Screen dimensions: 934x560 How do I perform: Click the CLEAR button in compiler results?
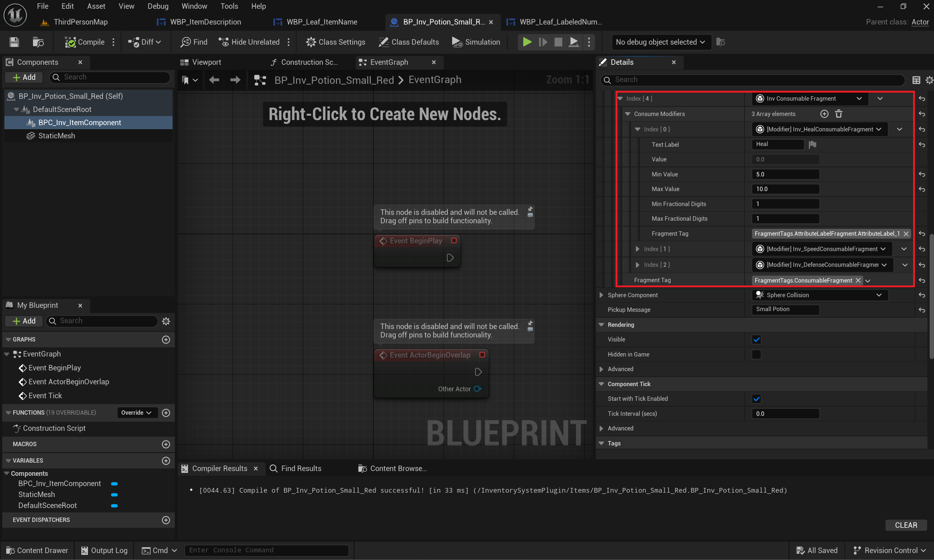coord(905,525)
